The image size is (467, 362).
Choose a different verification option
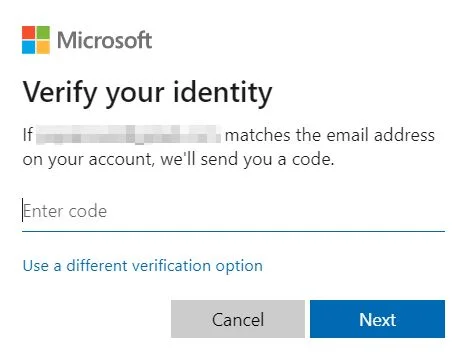tap(143, 266)
